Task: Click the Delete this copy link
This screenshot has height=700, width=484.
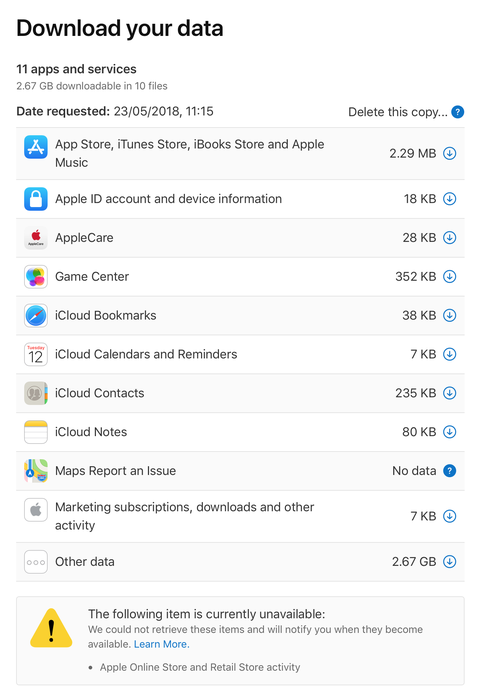Action: click(397, 112)
